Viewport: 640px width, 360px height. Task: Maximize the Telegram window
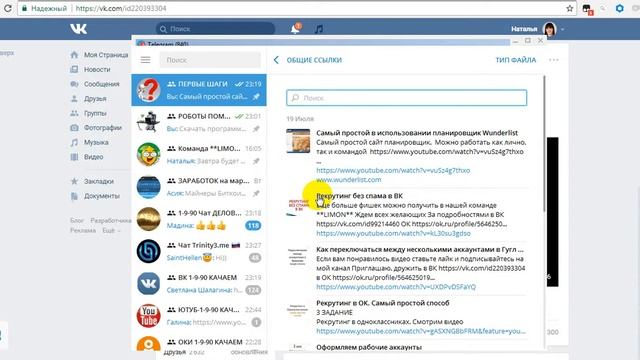528,40
